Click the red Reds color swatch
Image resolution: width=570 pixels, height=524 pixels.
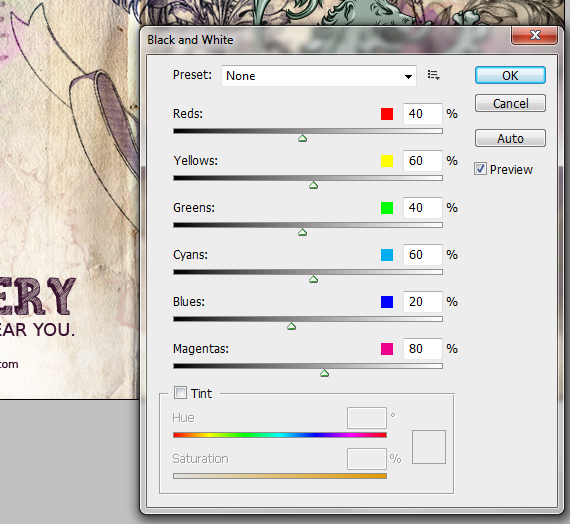click(x=387, y=114)
